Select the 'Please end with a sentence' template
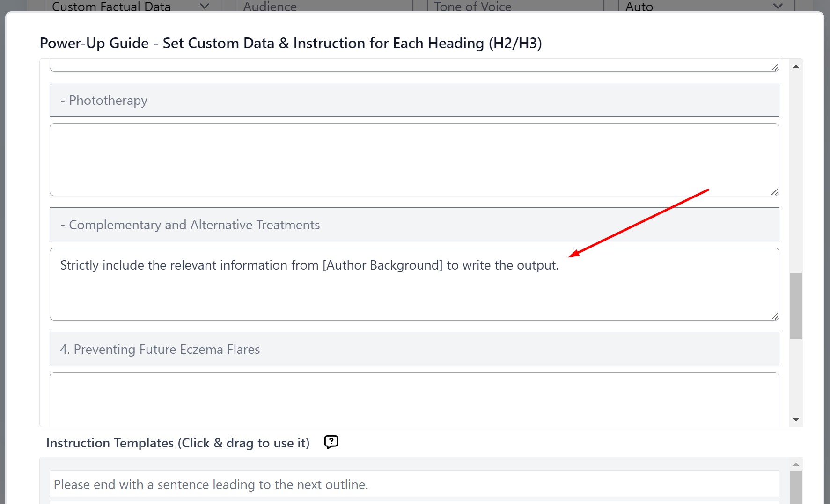Screen dimensions: 830x504 (x=414, y=484)
